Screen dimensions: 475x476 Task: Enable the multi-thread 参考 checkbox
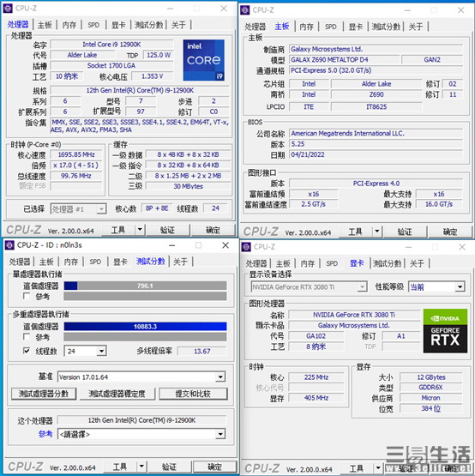coord(27,336)
